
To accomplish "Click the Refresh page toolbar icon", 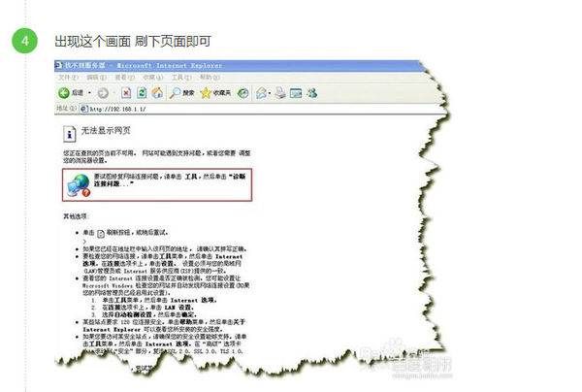I will (x=142, y=93).
